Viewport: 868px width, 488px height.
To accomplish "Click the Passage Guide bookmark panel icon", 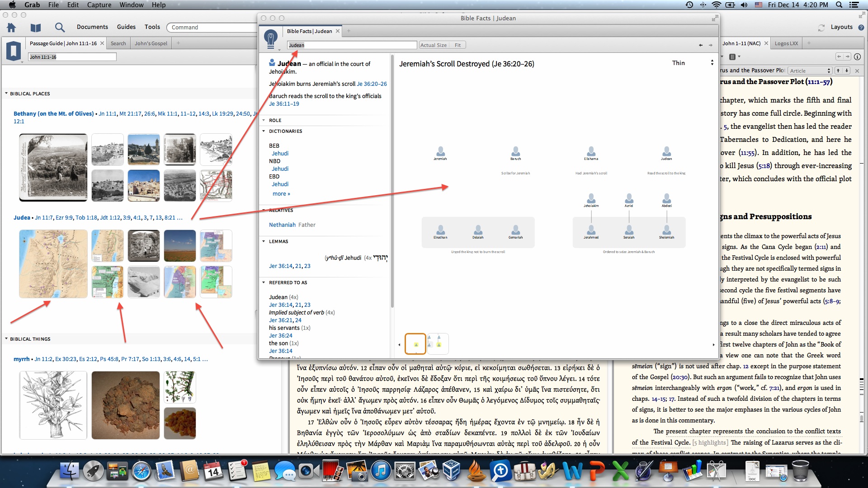I will click(14, 51).
